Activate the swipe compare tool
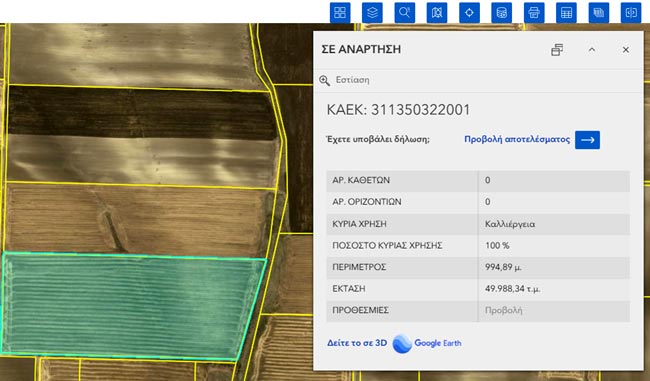Screen dimensions: 650x381 631,12
